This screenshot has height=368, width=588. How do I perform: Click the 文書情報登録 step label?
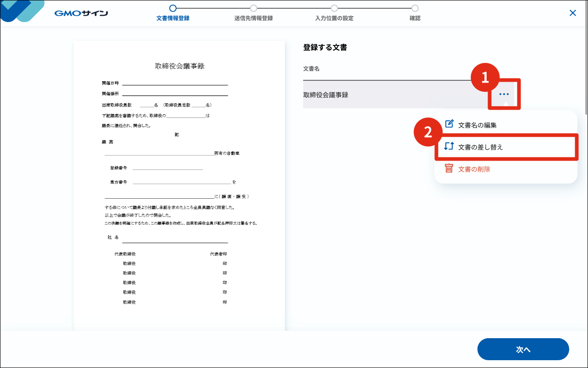tap(173, 18)
